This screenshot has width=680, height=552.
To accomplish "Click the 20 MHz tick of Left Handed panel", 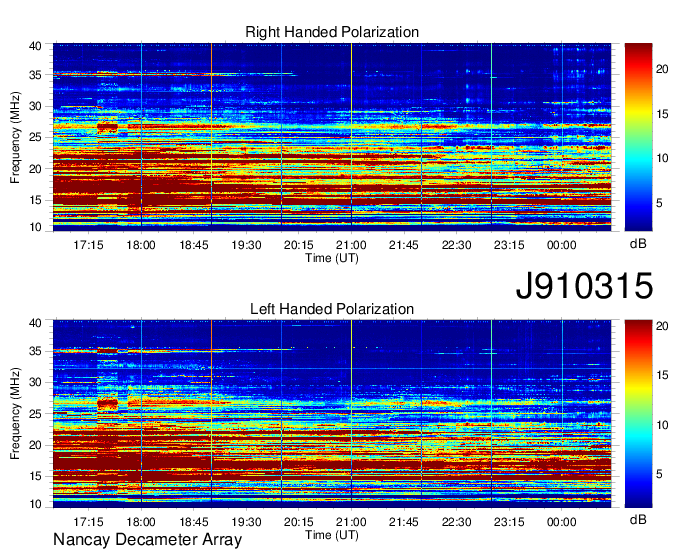I will pos(35,445).
